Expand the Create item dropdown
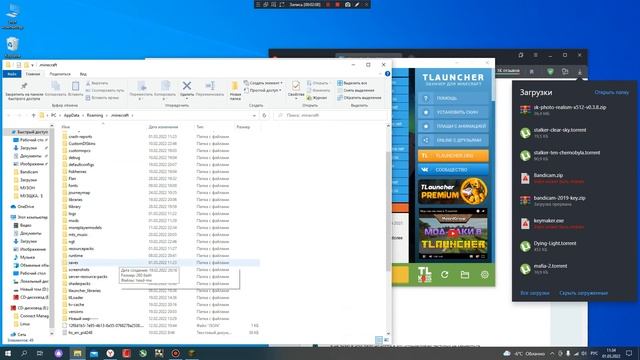Screen dimensions: 640x360 point(281,83)
